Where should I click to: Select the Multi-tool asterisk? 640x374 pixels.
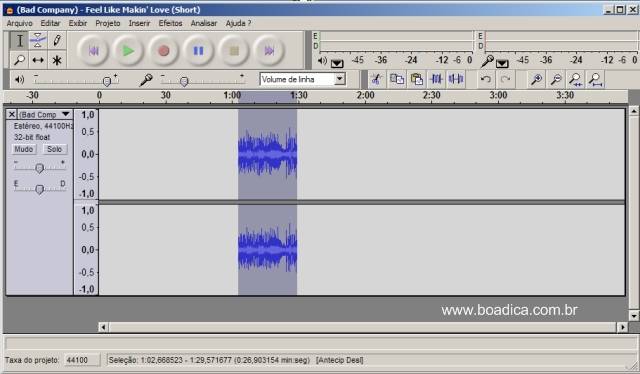(x=57, y=60)
